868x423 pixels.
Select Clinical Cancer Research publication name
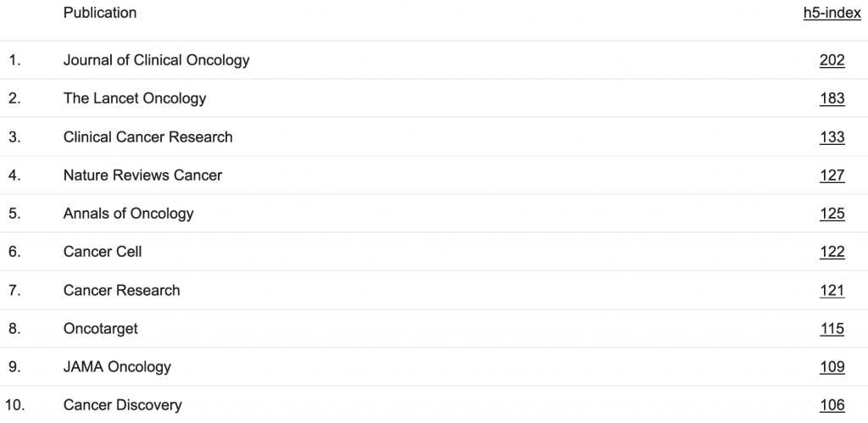[x=147, y=136]
